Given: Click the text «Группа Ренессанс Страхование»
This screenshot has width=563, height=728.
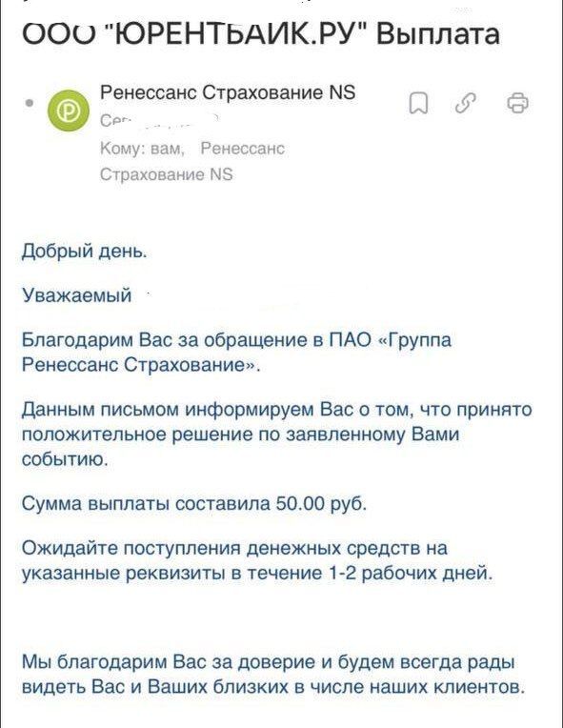Looking at the screenshot, I should click(236, 353).
